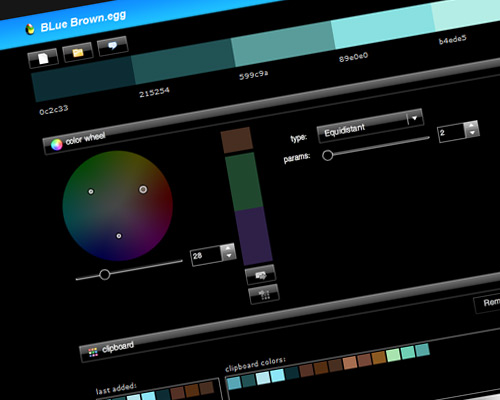This screenshot has width=500, height=400.
Task: Click the large handle on the color wheel
Action: pyautogui.click(x=143, y=189)
